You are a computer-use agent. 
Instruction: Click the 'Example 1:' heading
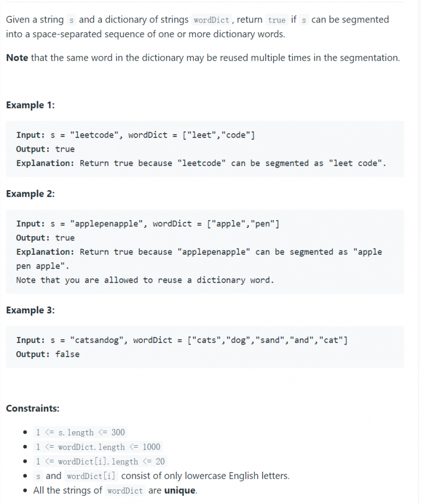point(31,105)
